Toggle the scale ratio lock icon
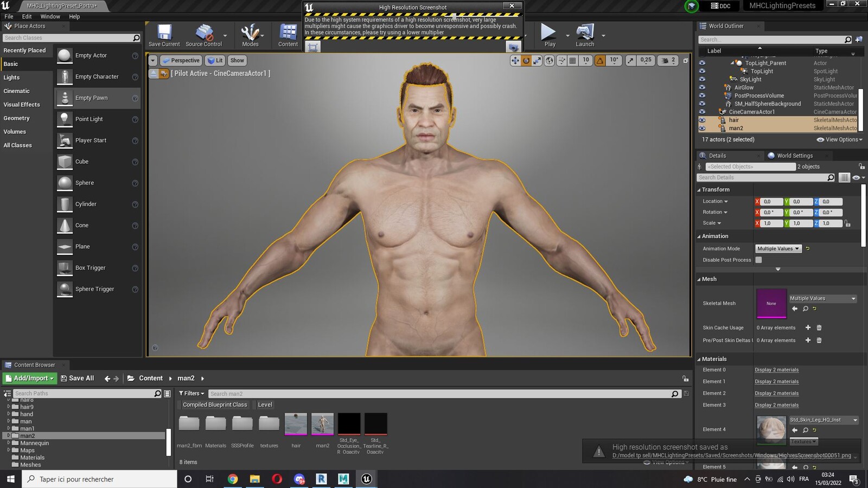The height and width of the screenshot is (488, 868). [x=847, y=223]
